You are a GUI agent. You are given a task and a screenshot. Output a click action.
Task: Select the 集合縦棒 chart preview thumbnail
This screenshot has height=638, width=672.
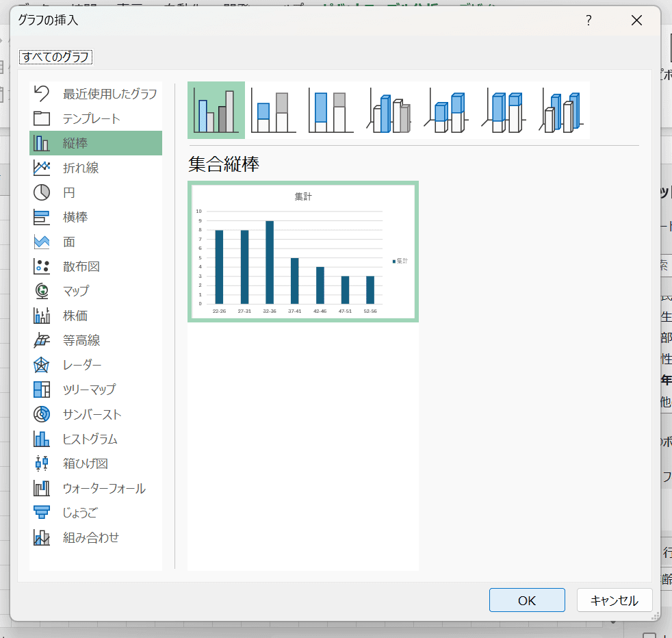click(x=302, y=251)
